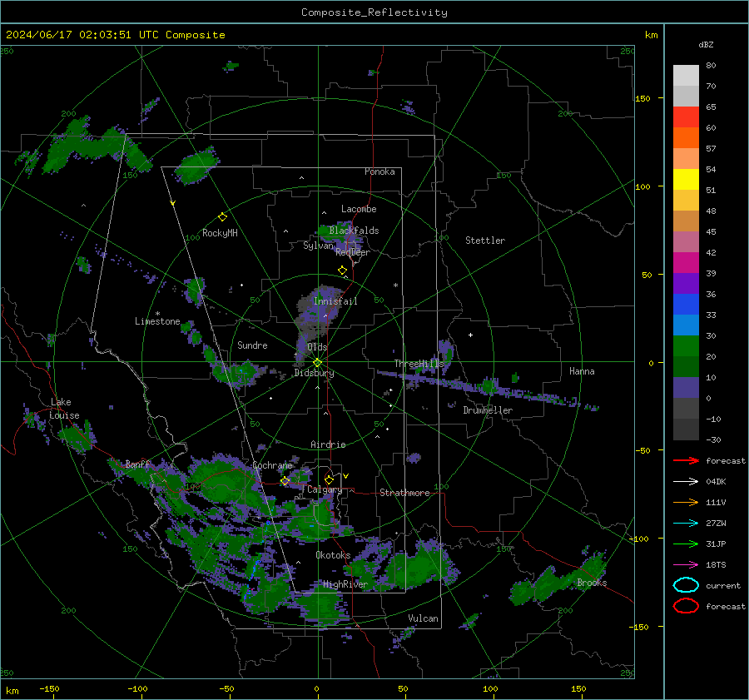Click the Okotoks town label
The width and height of the screenshot is (749, 700).
[333, 555]
